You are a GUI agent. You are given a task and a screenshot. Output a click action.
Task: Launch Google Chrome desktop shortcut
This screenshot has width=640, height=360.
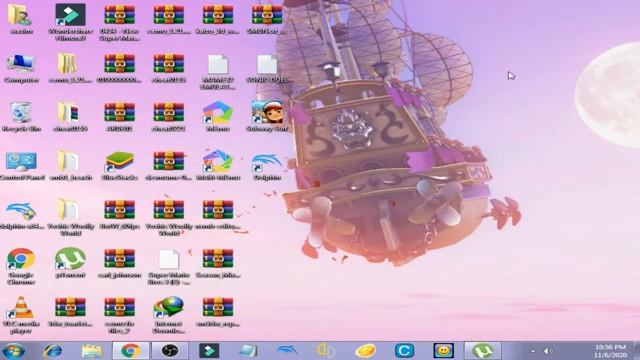click(x=21, y=266)
